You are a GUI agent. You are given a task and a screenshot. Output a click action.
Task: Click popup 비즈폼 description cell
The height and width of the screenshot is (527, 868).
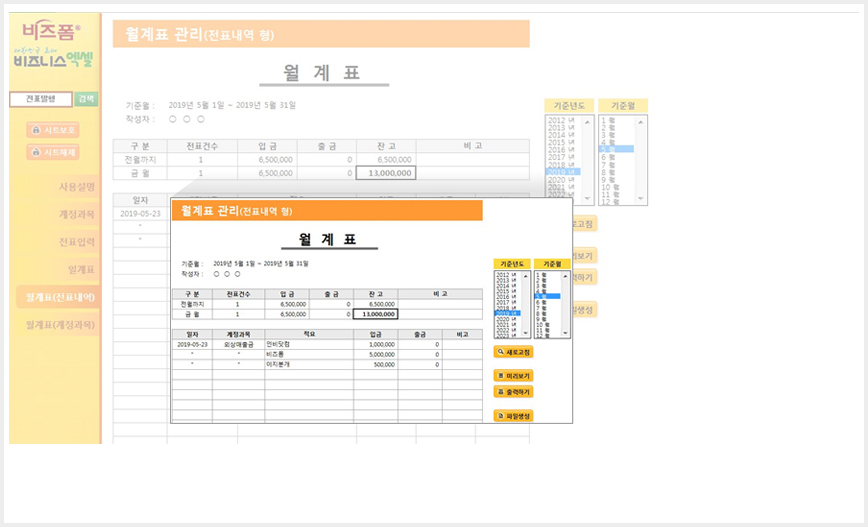pyautogui.click(x=309, y=354)
